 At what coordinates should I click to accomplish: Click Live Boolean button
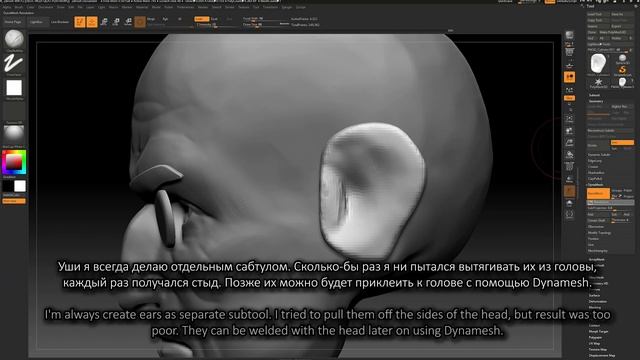pyautogui.click(x=60, y=22)
